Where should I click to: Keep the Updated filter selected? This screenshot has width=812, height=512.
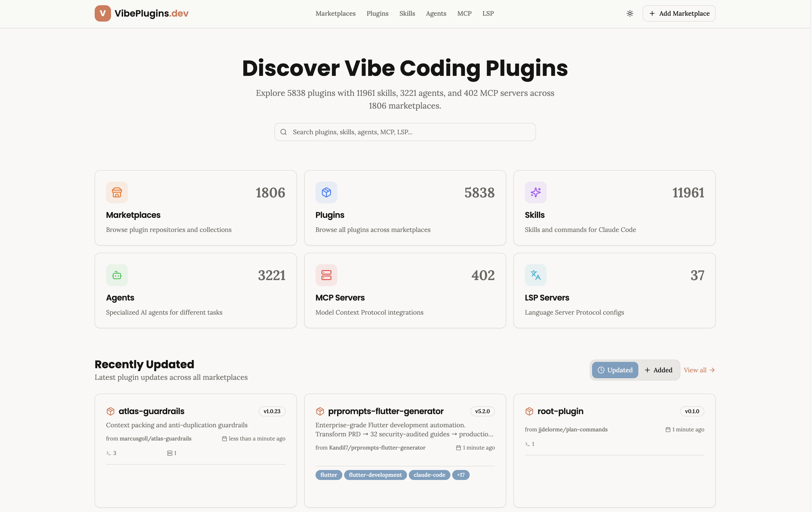(x=615, y=370)
